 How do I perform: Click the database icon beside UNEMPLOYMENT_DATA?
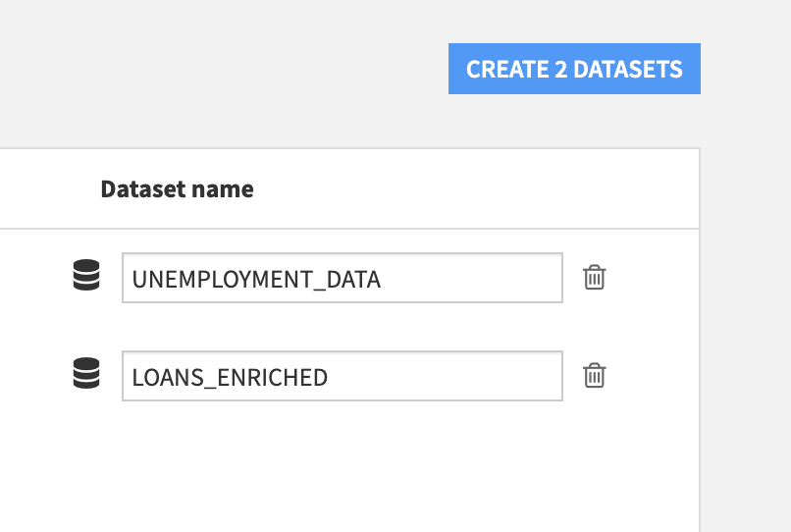click(x=87, y=277)
